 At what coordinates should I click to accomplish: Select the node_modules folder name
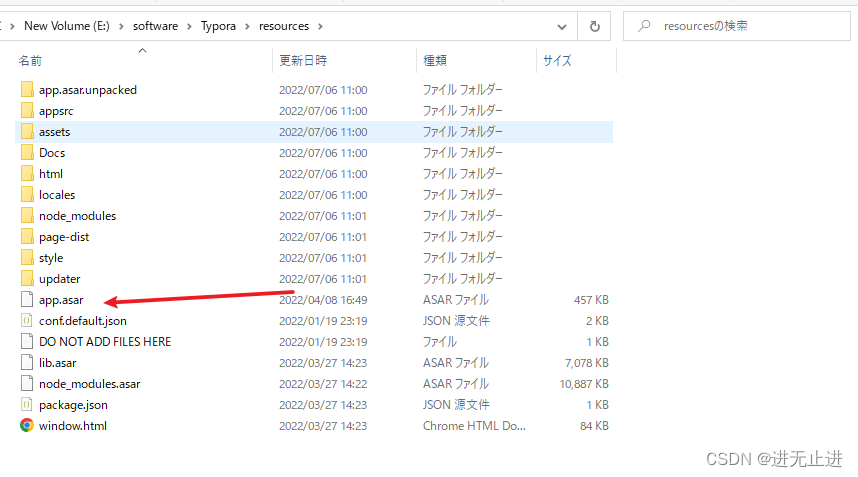[77, 216]
